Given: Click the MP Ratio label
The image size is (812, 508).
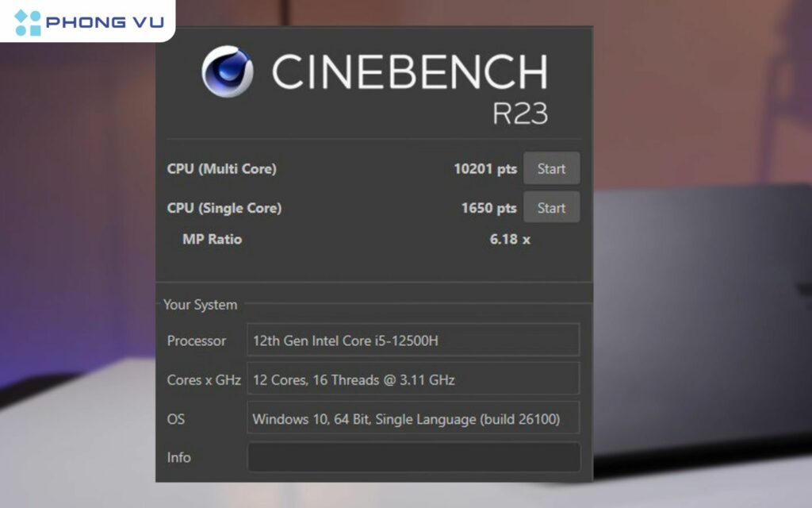Looking at the screenshot, I should pyautogui.click(x=211, y=239).
